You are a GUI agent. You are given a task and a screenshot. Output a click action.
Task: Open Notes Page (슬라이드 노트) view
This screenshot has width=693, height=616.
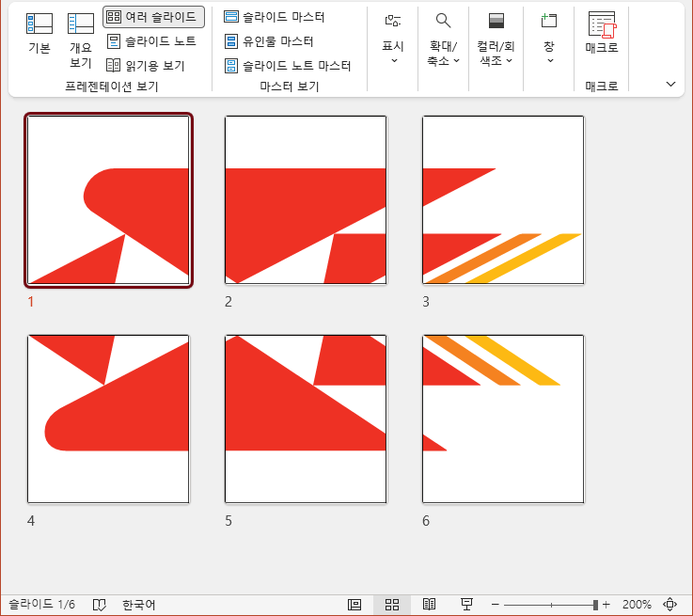coord(151,41)
